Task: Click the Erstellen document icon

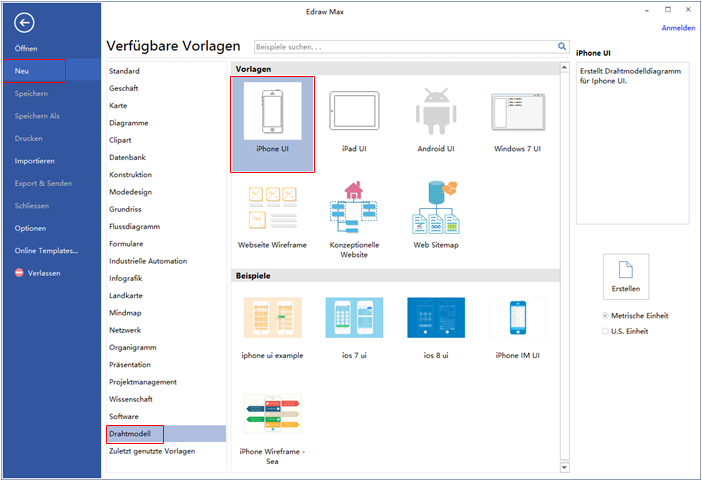Action: pos(626,270)
